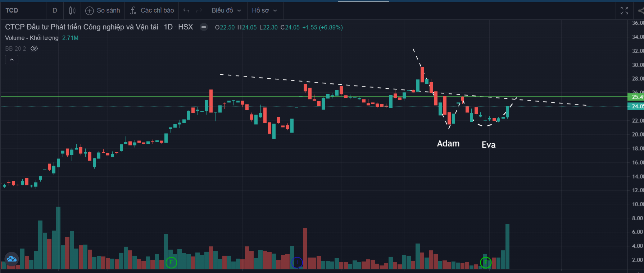Undo the last chart action
Screen dimensions: 644x273
click(186, 10)
